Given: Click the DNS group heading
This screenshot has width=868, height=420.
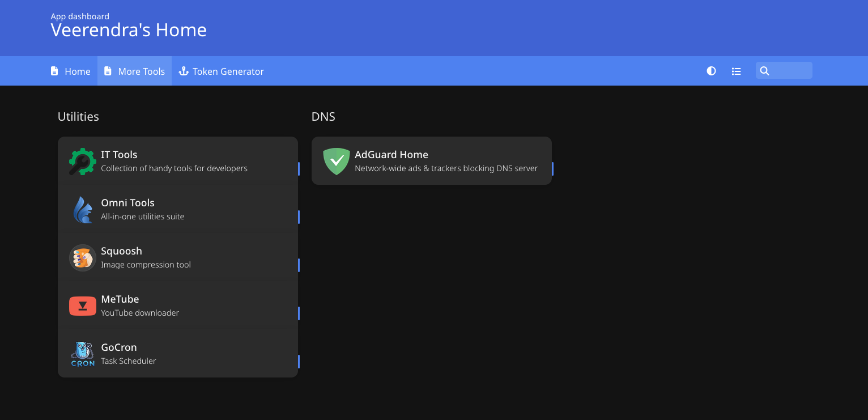Looking at the screenshot, I should click(324, 117).
